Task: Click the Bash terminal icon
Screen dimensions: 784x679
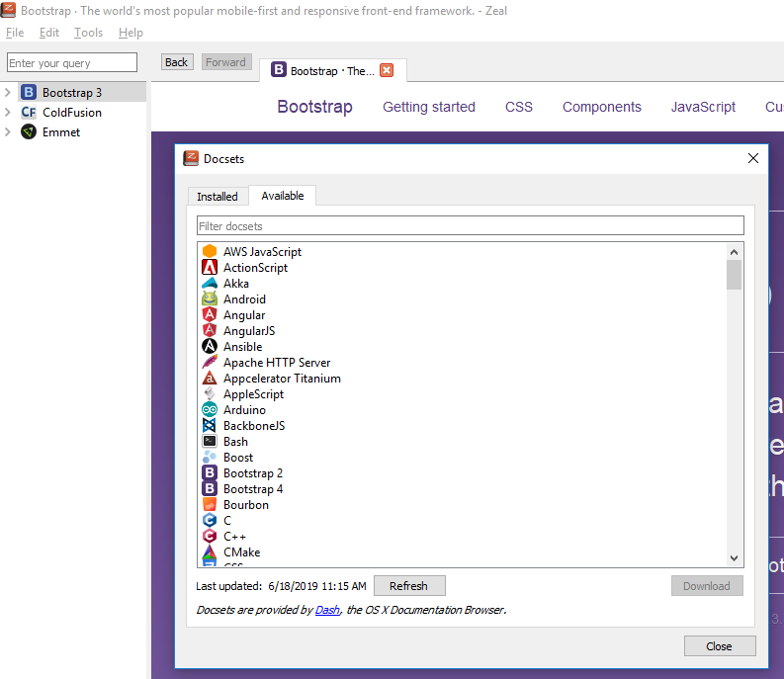Action: click(210, 442)
